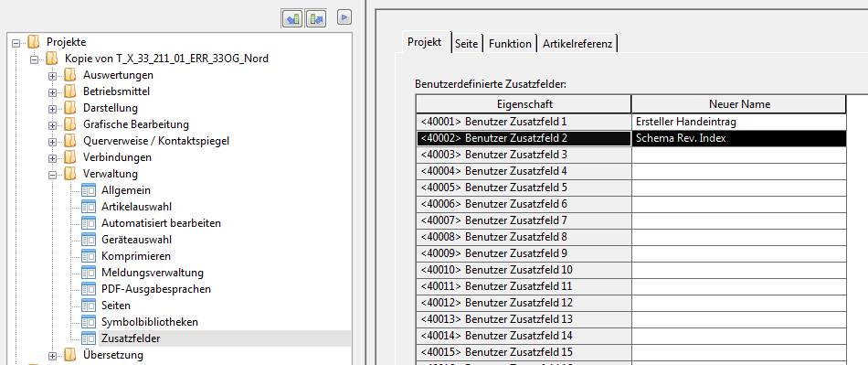This screenshot has width=868, height=365.
Task: Select Komprimieren under Verwaltung
Action: (x=136, y=256)
